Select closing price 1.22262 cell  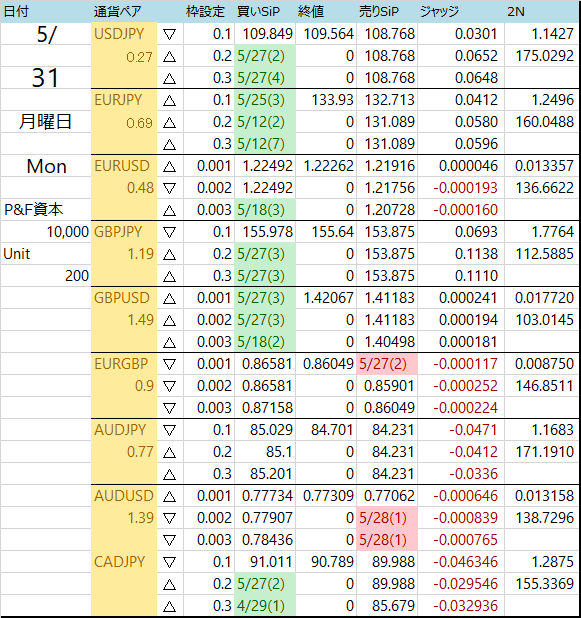[x=326, y=166]
